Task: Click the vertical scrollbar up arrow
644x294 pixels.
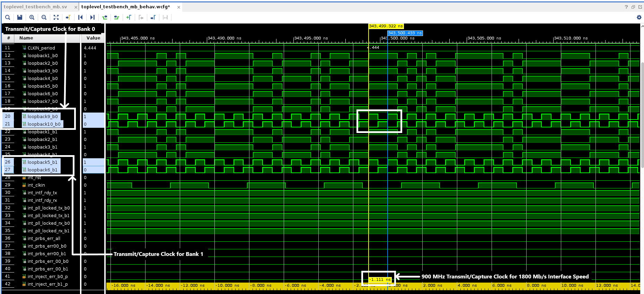Action: tap(642, 26)
